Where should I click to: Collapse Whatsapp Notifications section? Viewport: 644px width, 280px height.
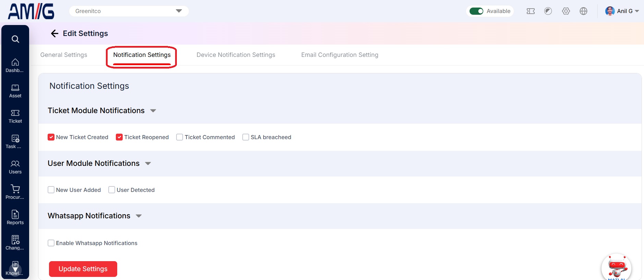tap(139, 216)
